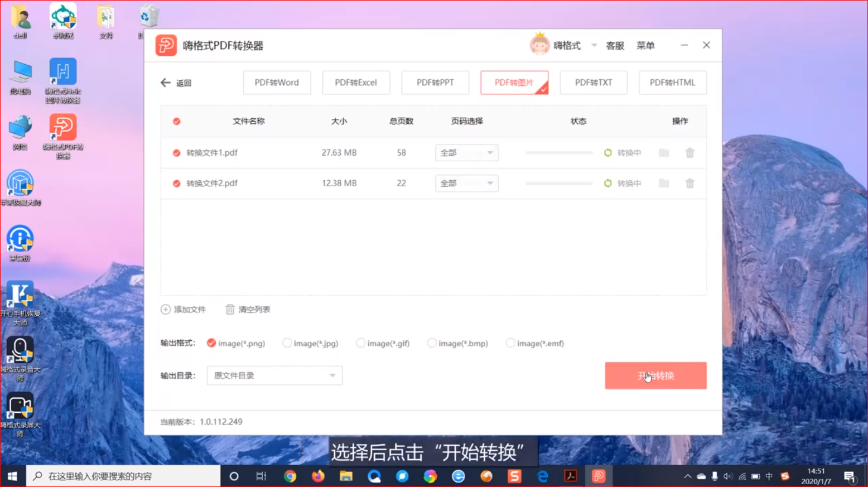Switch to PDF转TXT tab
The width and height of the screenshot is (868, 487).
594,83
